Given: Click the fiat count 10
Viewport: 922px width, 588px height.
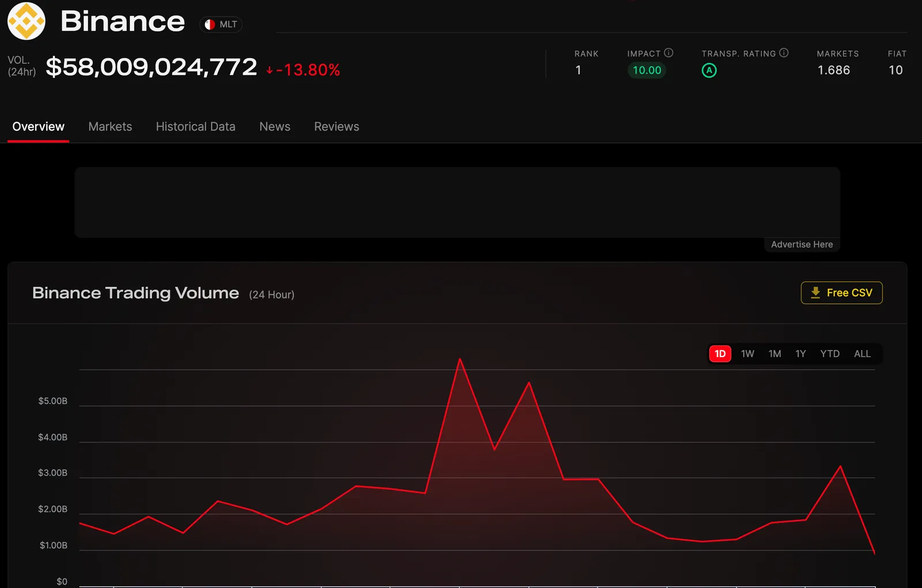Looking at the screenshot, I should point(895,70).
